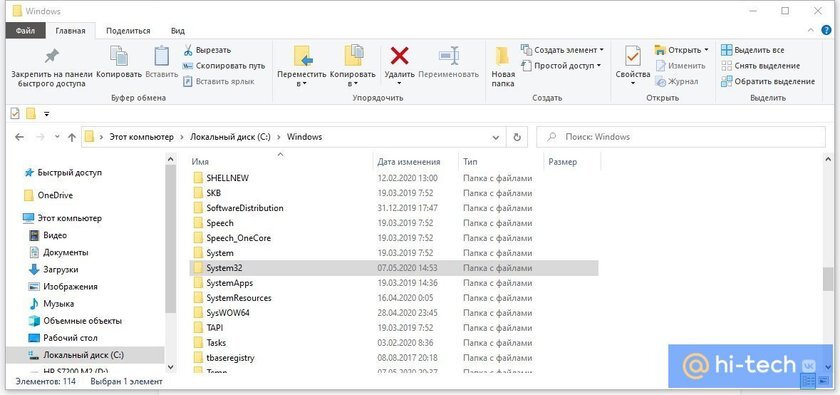
Task: Open Создать элемент dropdown
Action: [x=562, y=50]
